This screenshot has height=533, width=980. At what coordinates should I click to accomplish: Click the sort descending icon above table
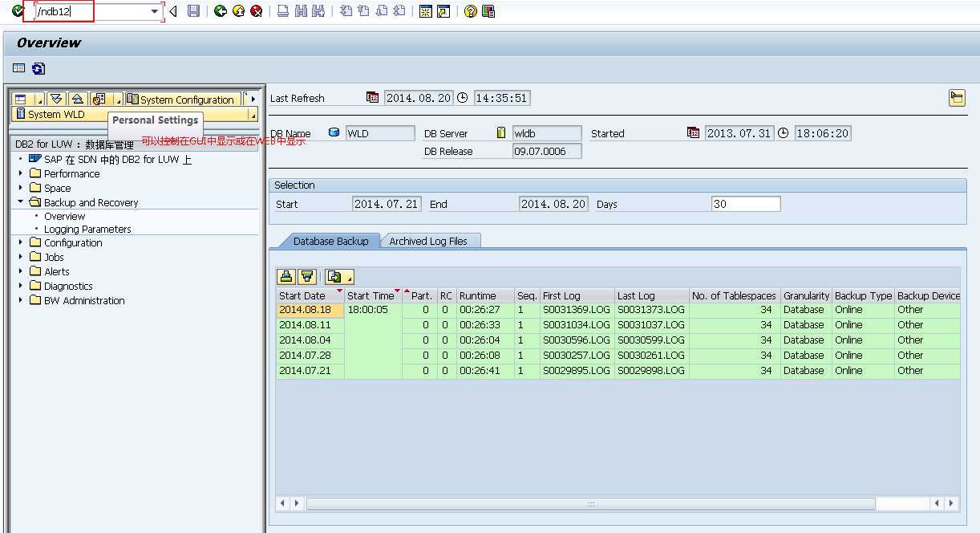307,277
